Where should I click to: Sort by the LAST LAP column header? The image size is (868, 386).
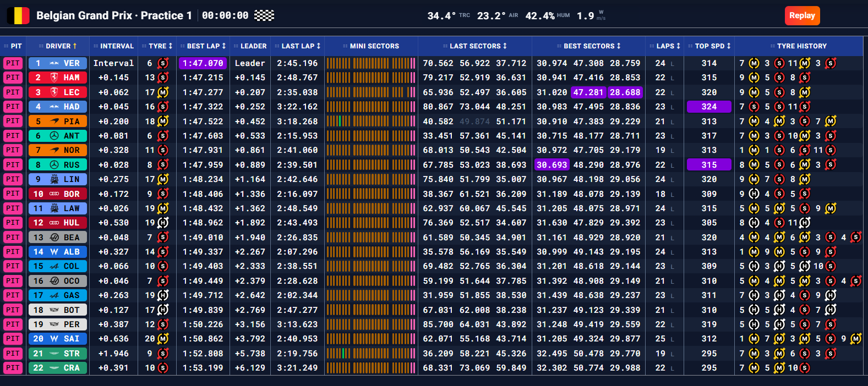click(297, 46)
